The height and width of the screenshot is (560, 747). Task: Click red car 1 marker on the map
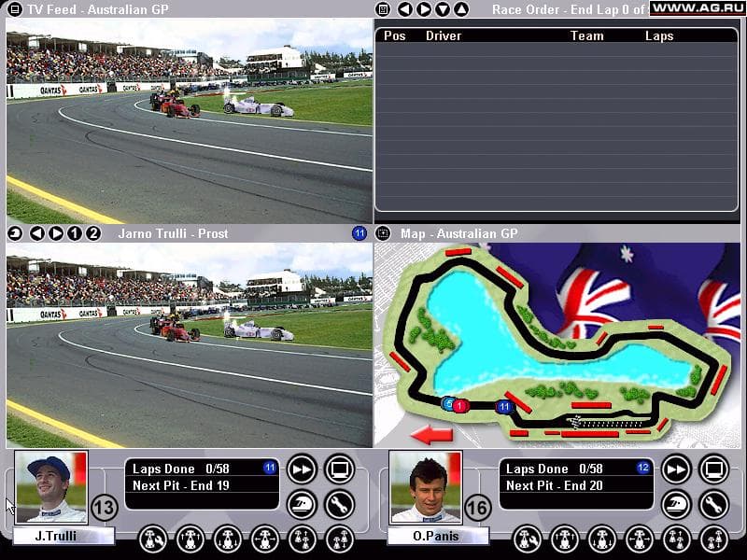(459, 406)
